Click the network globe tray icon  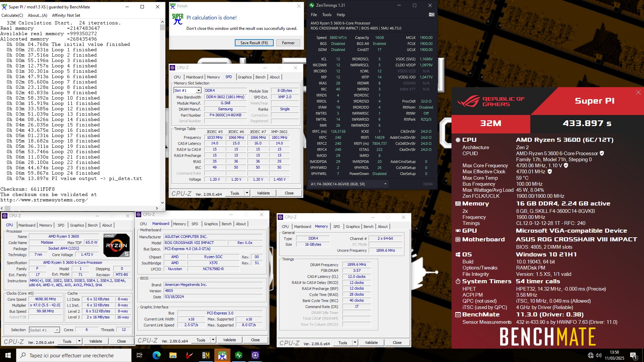click(x=591, y=355)
